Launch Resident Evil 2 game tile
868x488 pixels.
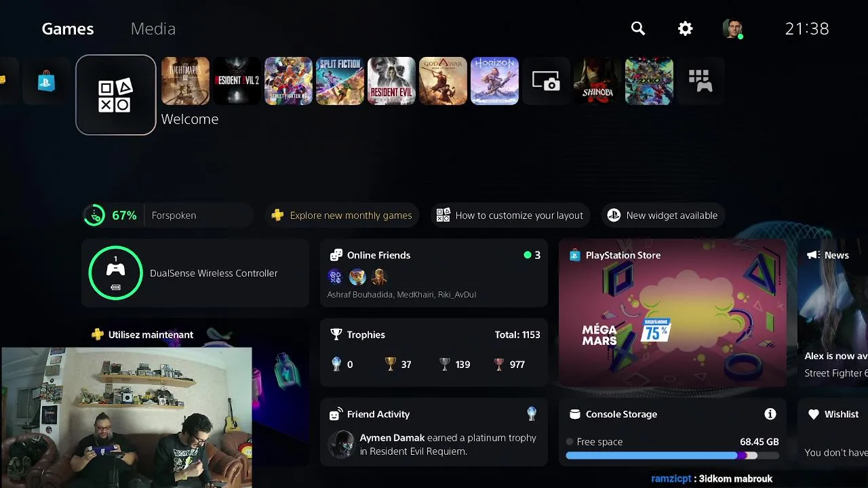click(x=237, y=81)
